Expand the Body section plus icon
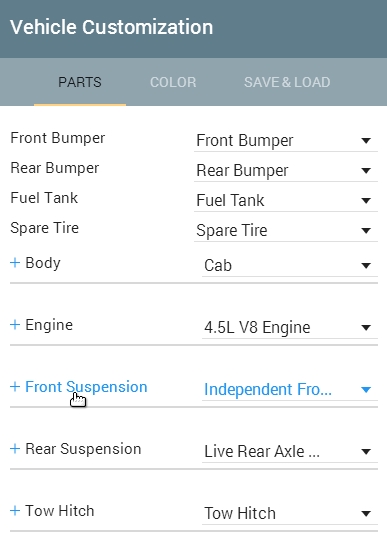Image resolution: width=387 pixels, height=551 pixels. coord(15,262)
